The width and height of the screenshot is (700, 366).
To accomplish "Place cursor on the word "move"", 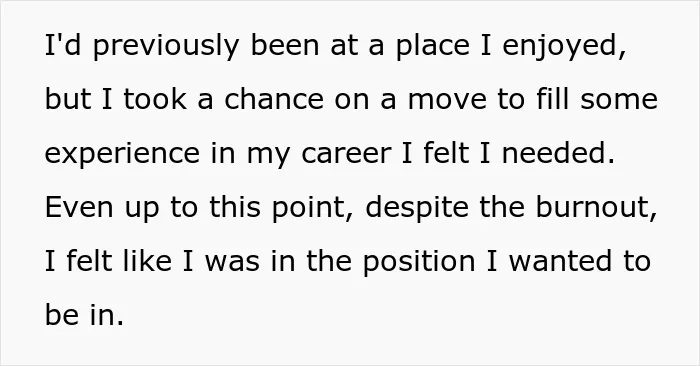I will point(447,101).
